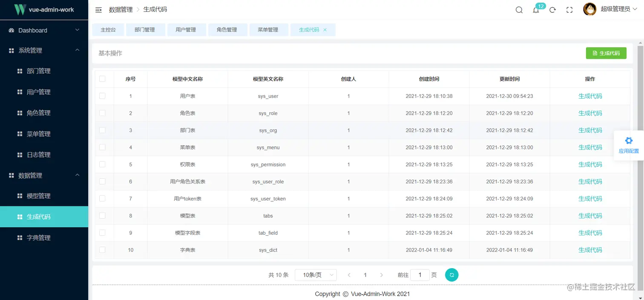This screenshot has height=300, width=644.
Task: Click the grid icon beside 角色管理
Action: point(20,113)
